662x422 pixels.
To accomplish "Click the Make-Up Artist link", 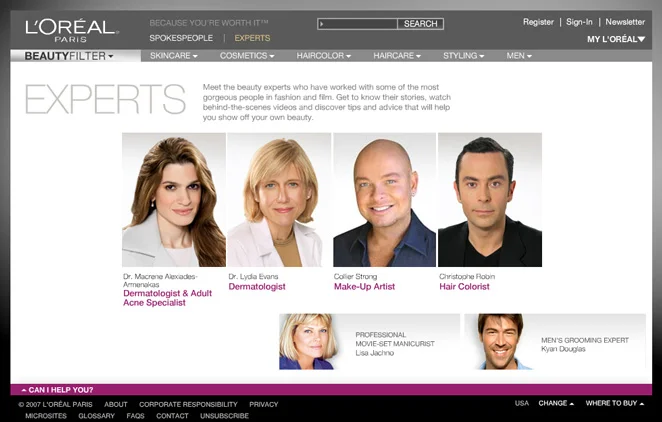I will pyautogui.click(x=364, y=287).
